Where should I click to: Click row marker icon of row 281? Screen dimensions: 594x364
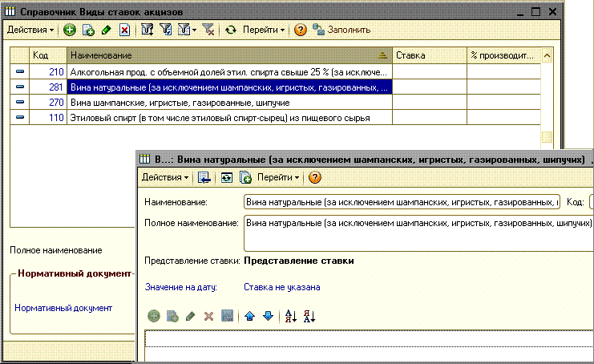(x=20, y=87)
